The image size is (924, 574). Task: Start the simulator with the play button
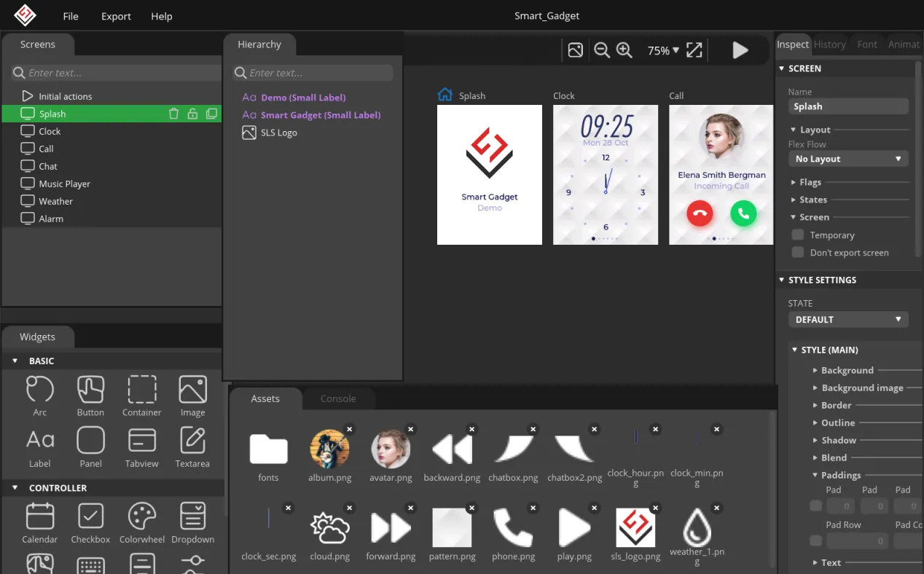740,50
